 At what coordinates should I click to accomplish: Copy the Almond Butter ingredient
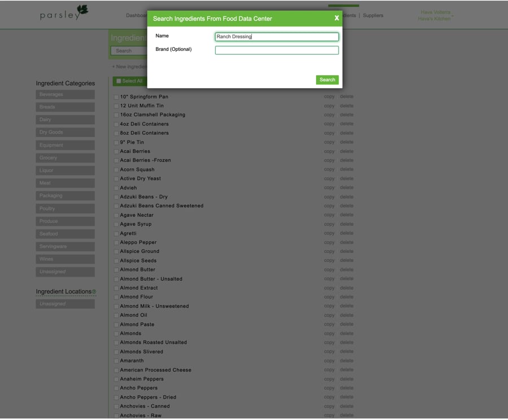(329, 269)
